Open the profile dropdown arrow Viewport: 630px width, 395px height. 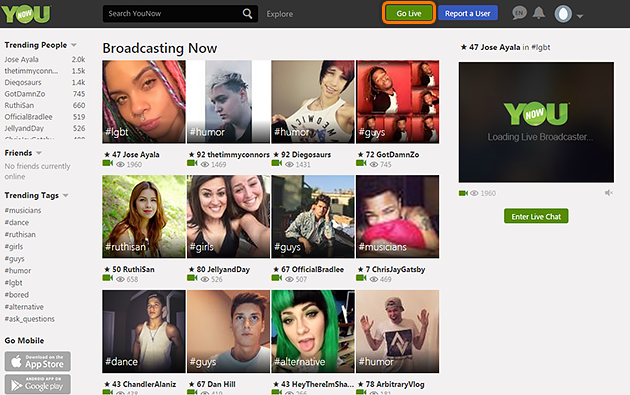[x=579, y=16]
